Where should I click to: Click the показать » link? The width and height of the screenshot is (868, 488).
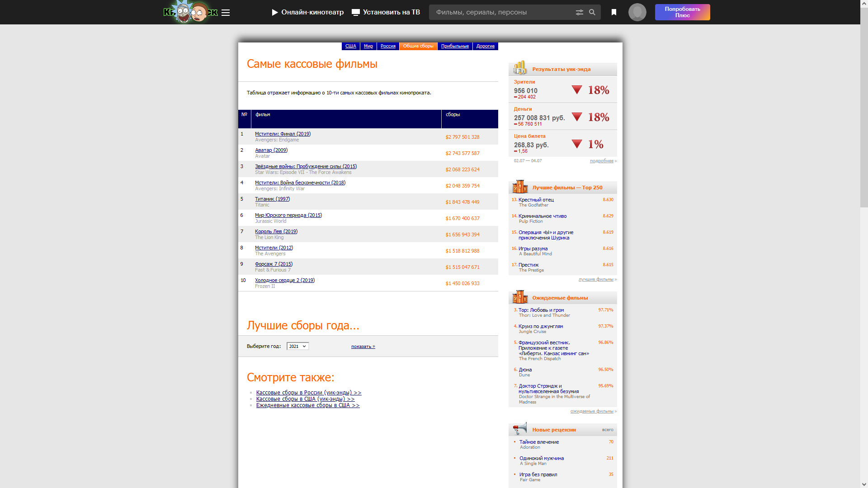click(363, 347)
